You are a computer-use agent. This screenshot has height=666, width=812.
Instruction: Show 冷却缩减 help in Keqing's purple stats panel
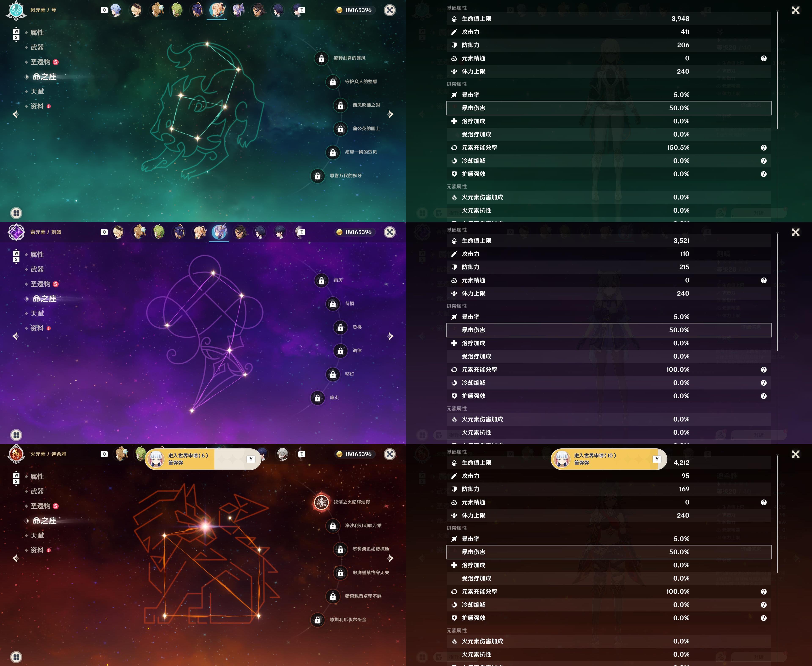click(x=764, y=383)
